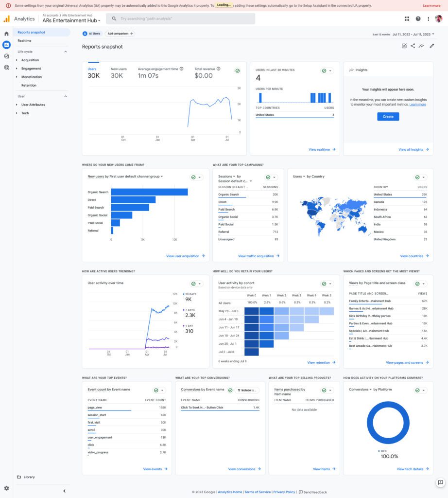
Task: Open the Google apps grid icon
Action: tap(407, 19)
